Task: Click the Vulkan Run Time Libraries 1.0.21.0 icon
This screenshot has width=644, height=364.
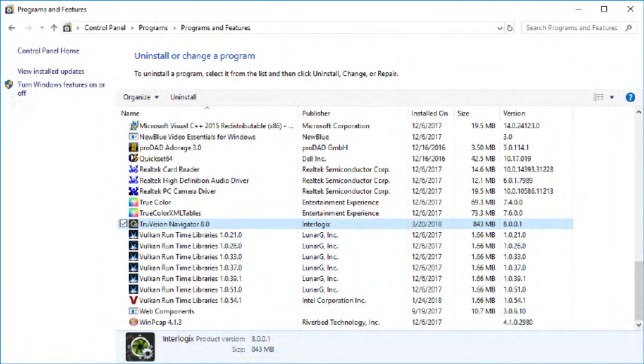Action: [x=133, y=234]
